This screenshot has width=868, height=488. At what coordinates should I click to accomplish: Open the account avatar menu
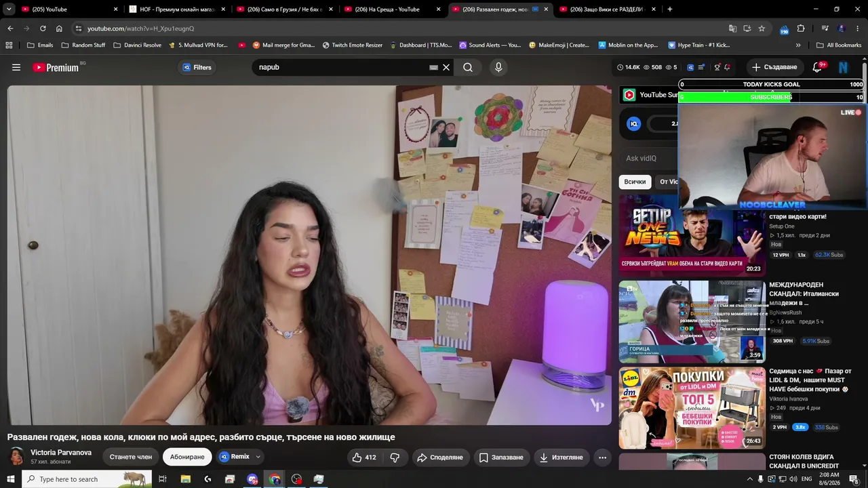click(844, 67)
